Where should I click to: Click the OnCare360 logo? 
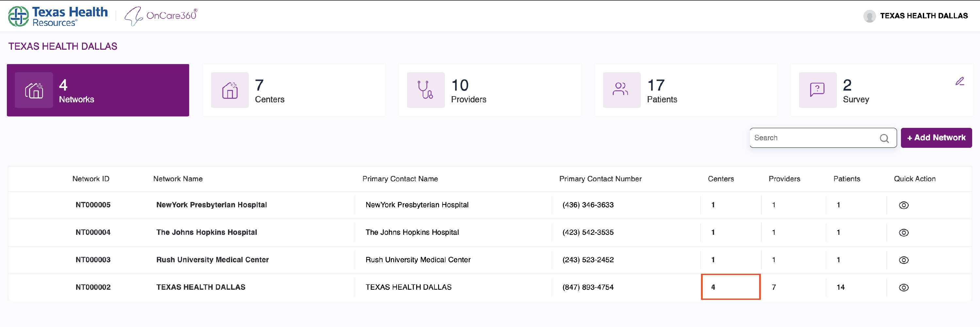tap(161, 16)
